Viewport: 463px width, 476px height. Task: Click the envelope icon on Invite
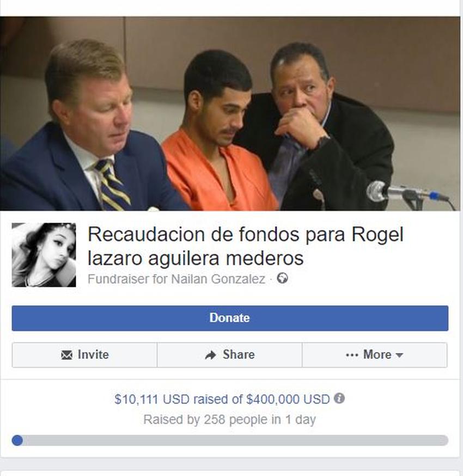[67, 355]
